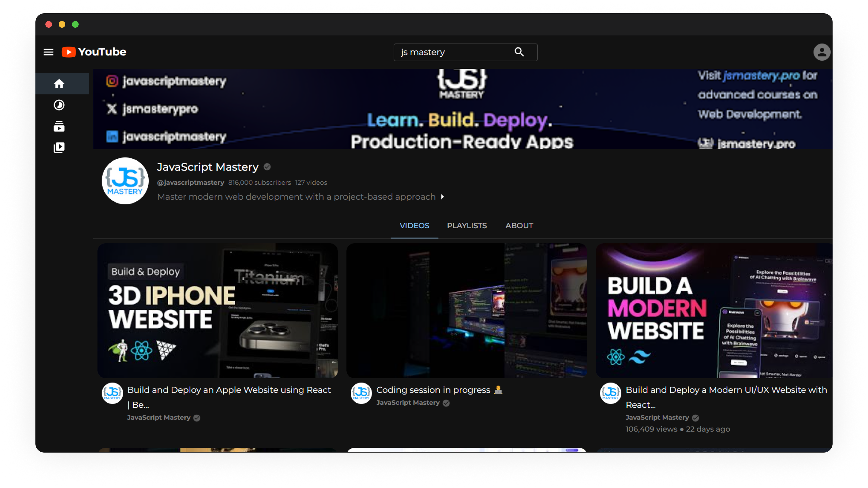The image size is (868, 488).
Task: Click the X icon in the banner
Action: (112, 109)
